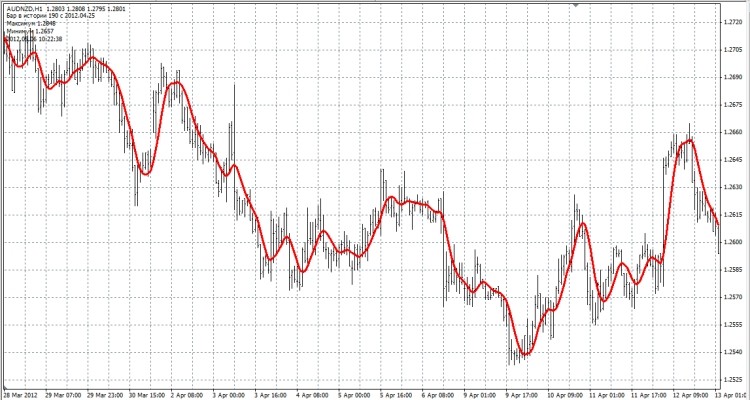Click the 1.2720 price axis label

click(732, 22)
